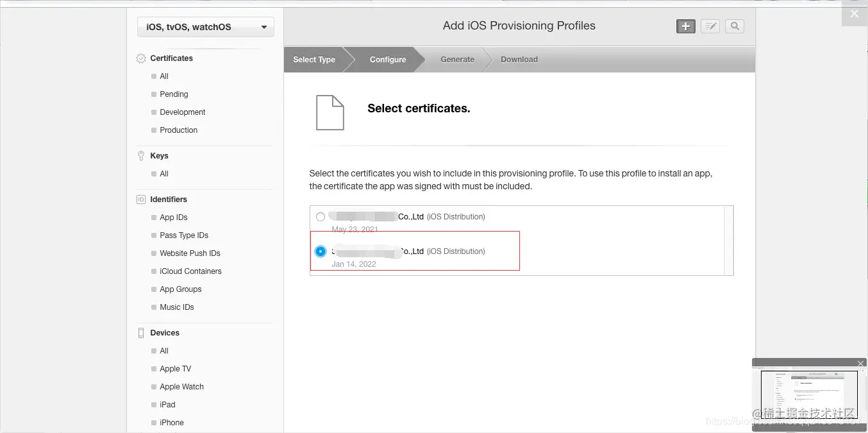Click the Certificates section gear icon
The image size is (868, 433).
(141, 58)
